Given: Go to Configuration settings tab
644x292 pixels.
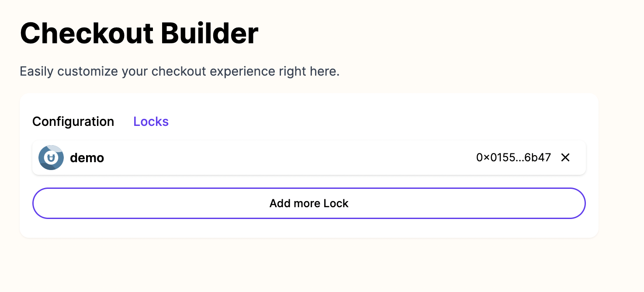Looking at the screenshot, I should (73, 122).
